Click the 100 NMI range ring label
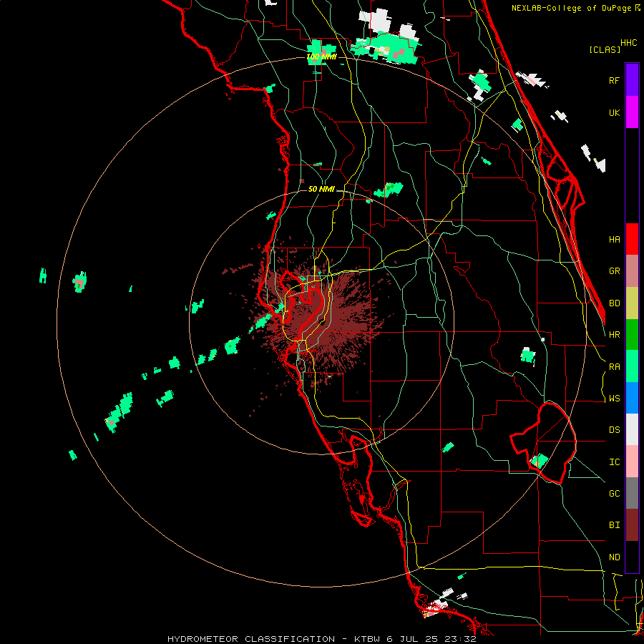The height and width of the screenshot is (644, 644). 321,57
